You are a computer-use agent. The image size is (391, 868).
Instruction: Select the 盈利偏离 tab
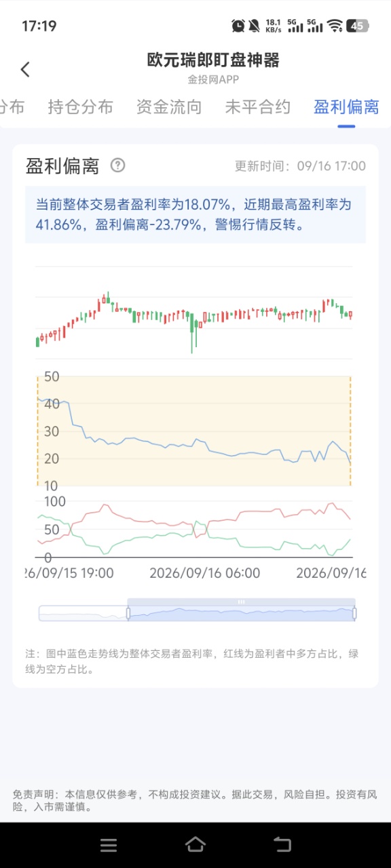[x=346, y=106]
